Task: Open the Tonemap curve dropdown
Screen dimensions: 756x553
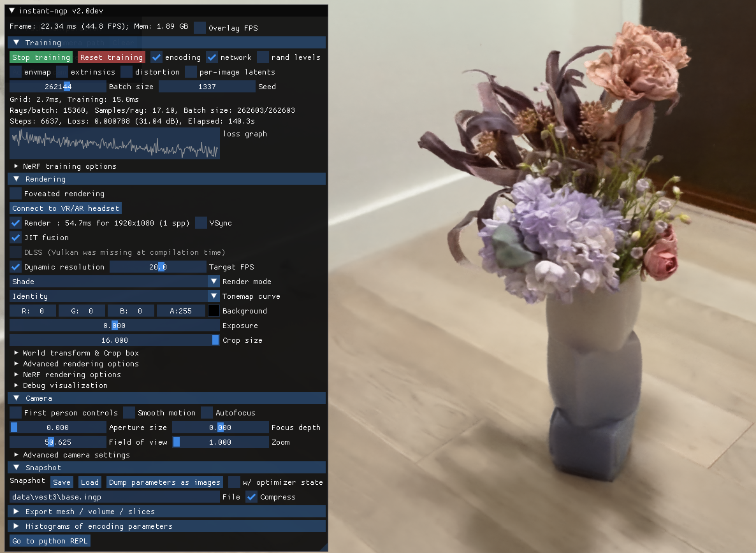Action: click(x=115, y=296)
